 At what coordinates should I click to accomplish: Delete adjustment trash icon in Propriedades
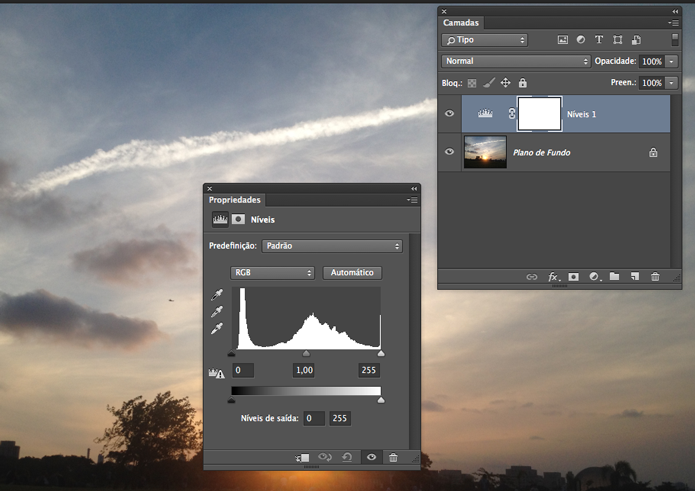click(393, 457)
